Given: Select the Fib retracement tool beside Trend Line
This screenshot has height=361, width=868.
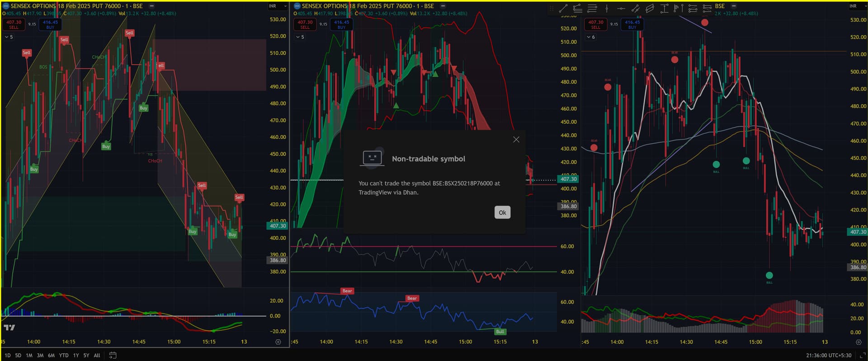Looking at the screenshot, I should tap(577, 8).
